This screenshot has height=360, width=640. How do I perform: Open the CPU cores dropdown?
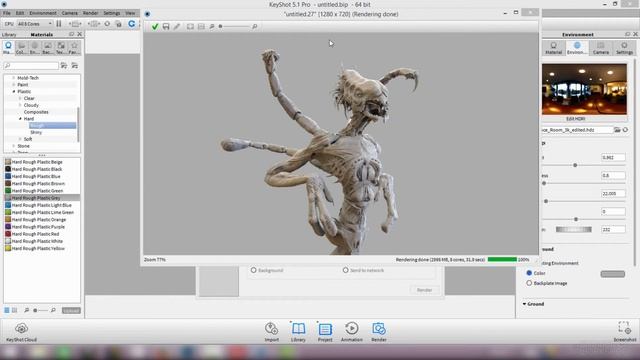tap(35, 24)
